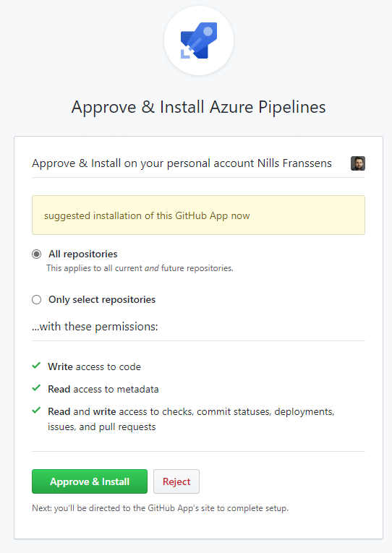Click the '...with these permissions:' text
The height and width of the screenshot is (553, 392).
95,327
